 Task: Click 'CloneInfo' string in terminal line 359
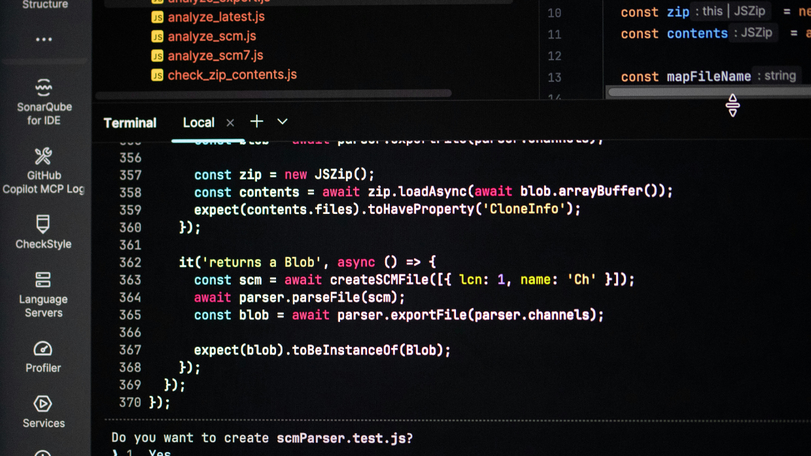pyautogui.click(x=524, y=209)
